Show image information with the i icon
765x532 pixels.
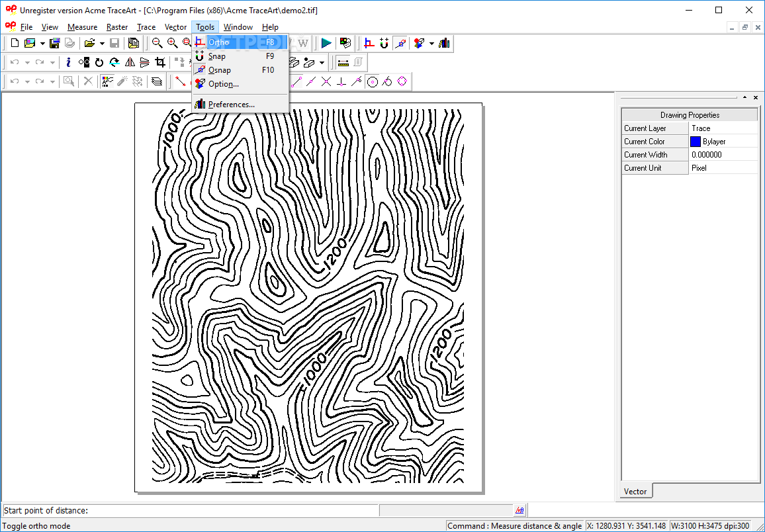click(x=69, y=62)
